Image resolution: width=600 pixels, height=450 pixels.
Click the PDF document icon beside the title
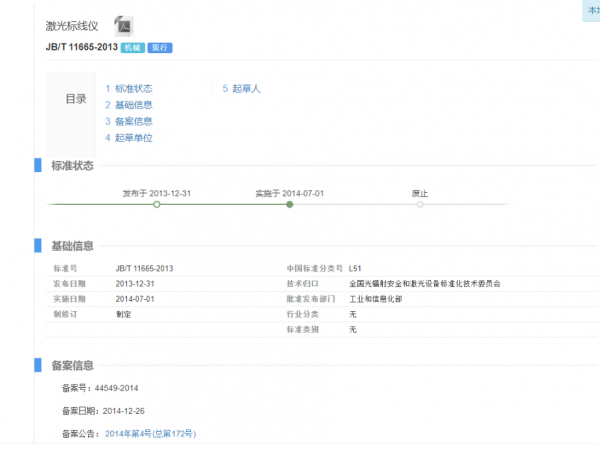[124, 26]
